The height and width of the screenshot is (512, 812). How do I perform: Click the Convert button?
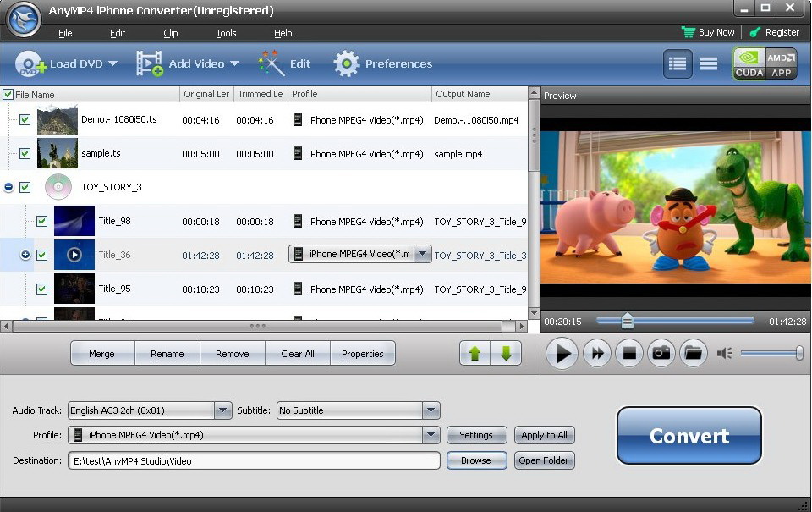coord(689,436)
